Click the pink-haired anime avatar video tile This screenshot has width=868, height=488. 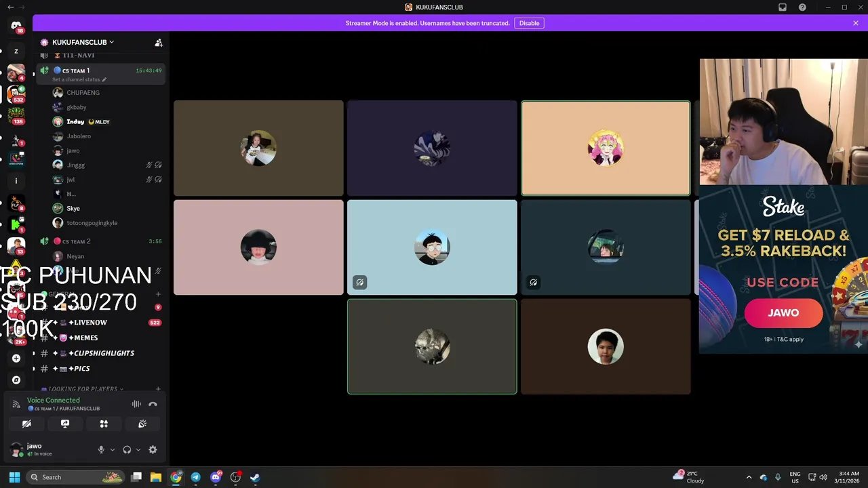tap(606, 148)
